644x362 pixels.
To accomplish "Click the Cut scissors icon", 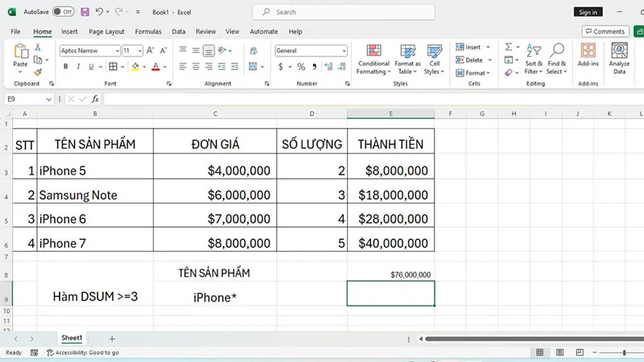I will pyautogui.click(x=38, y=47).
